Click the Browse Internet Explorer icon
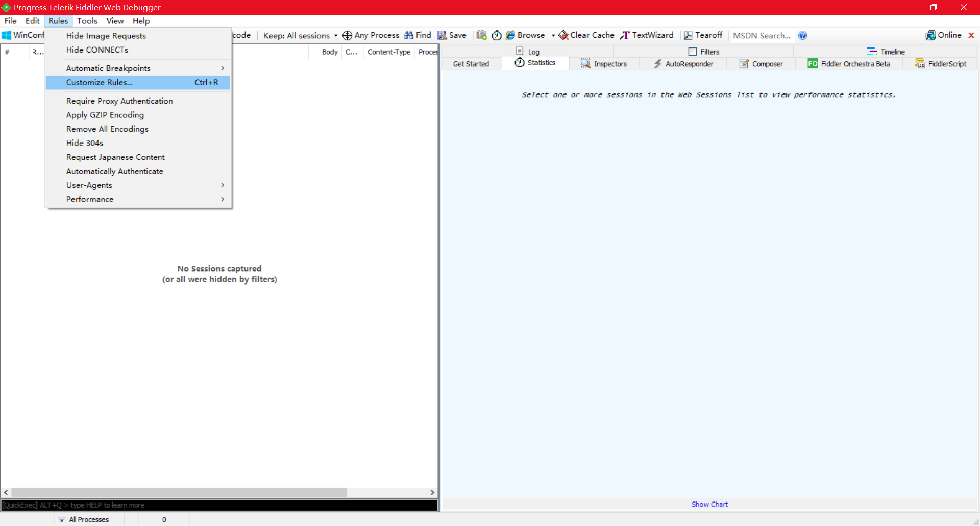Image resolution: width=980 pixels, height=526 pixels. tap(510, 35)
